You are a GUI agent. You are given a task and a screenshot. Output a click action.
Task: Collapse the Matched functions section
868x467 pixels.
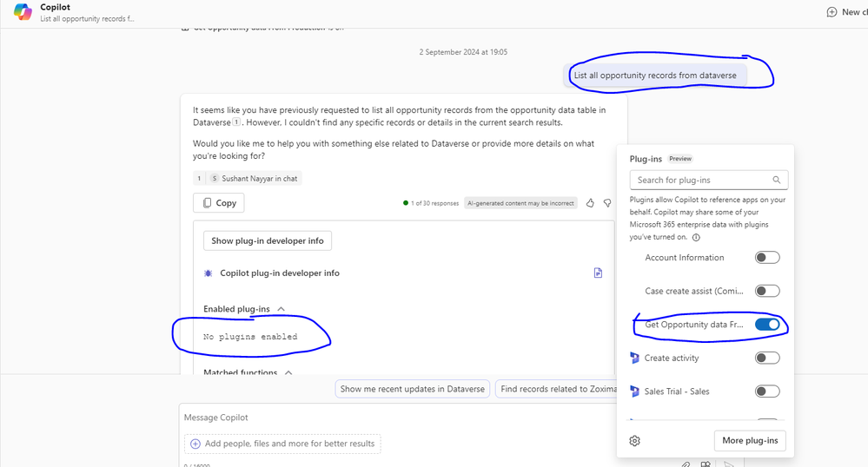point(288,372)
